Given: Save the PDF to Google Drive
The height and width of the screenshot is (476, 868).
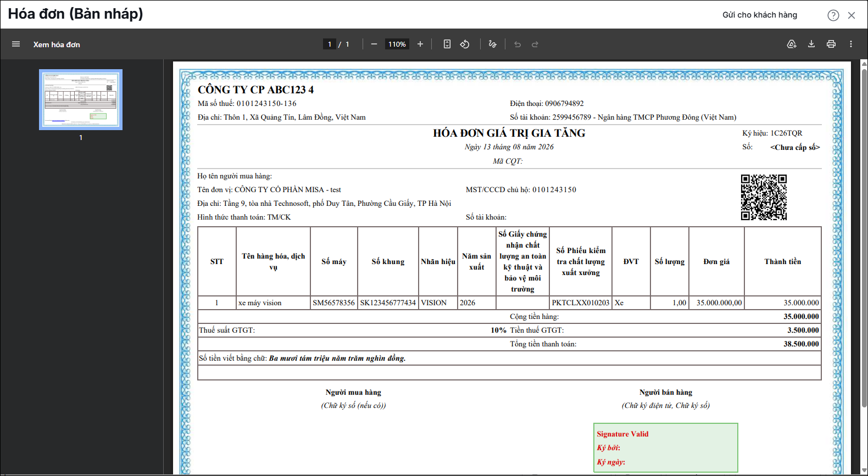Looking at the screenshot, I should click(x=792, y=44).
